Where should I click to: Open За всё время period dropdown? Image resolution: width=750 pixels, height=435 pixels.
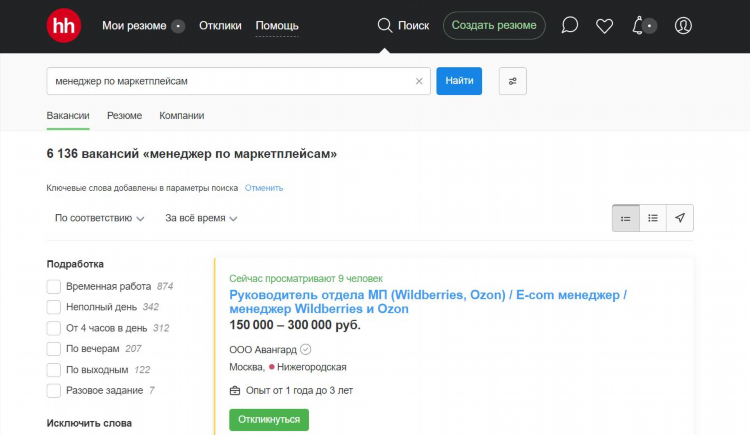[201, 218]
